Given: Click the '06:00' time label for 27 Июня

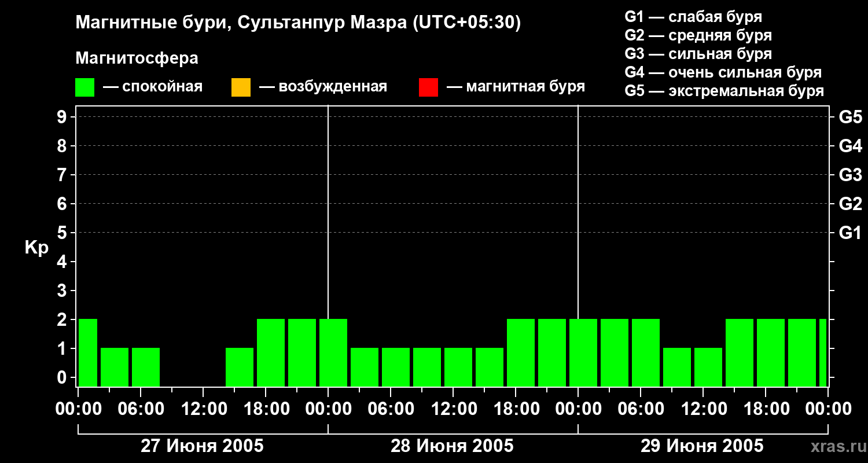Looking at the screenshot, I should pyautogui.click(x=141, y=409).
